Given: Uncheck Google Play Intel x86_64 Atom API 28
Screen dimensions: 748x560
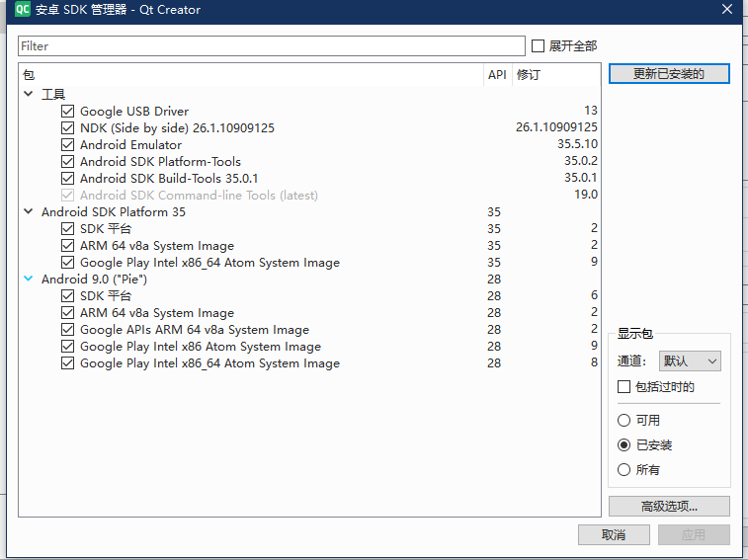Looking at the screenshot, I should coord(68,363).
